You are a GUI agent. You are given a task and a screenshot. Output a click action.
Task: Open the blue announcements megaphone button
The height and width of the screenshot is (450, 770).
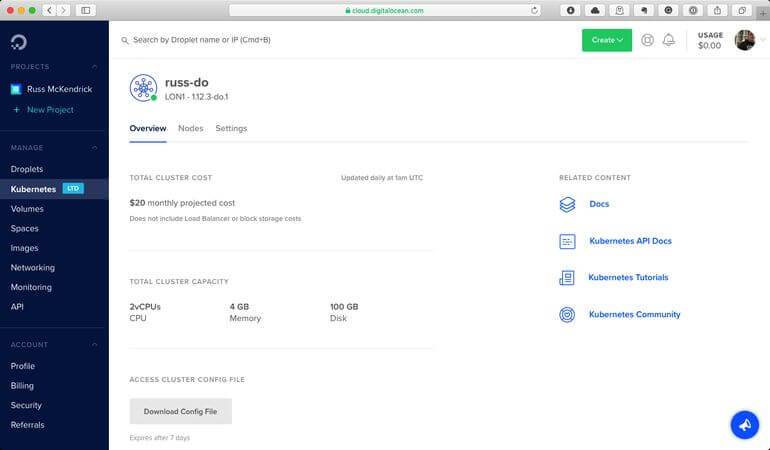[x=744, y=424]
